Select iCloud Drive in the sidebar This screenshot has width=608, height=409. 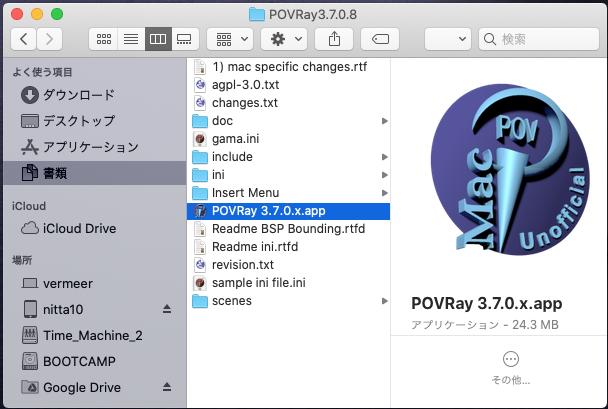tap(79, 228)
